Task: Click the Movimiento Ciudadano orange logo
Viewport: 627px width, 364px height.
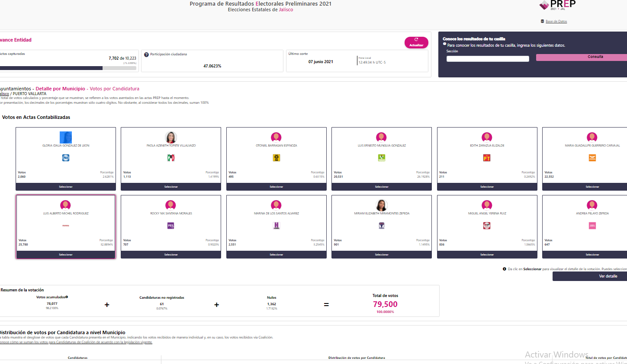Action: [x=592, y=158]
